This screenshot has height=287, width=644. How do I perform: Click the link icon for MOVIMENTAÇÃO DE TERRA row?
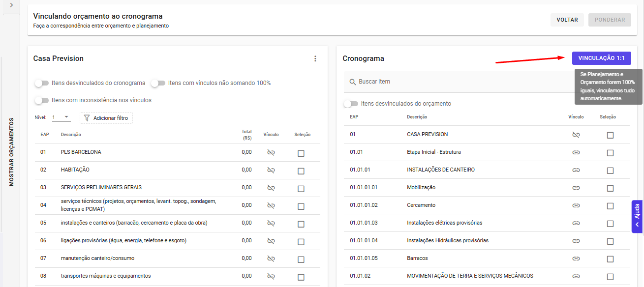coord(576,276)
